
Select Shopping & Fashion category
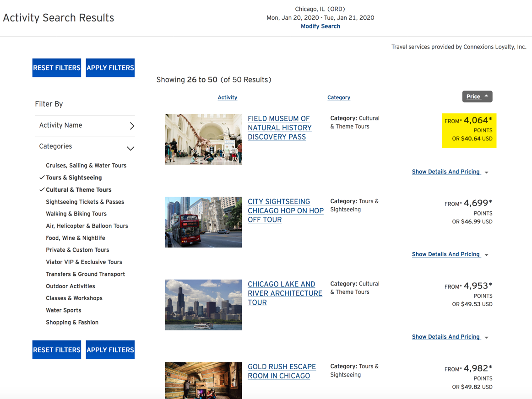click(x=72, y=323)
